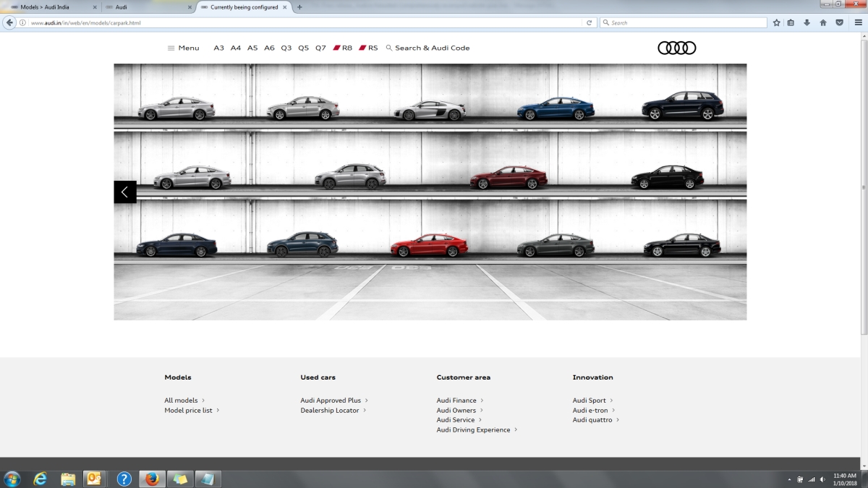Select the Currently beeing configured tab
The image size is (868, 488).
(x=244, y=7)
